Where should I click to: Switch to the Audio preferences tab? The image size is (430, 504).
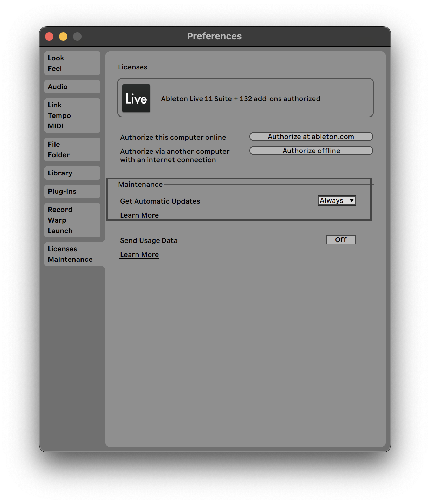point(72,87)
